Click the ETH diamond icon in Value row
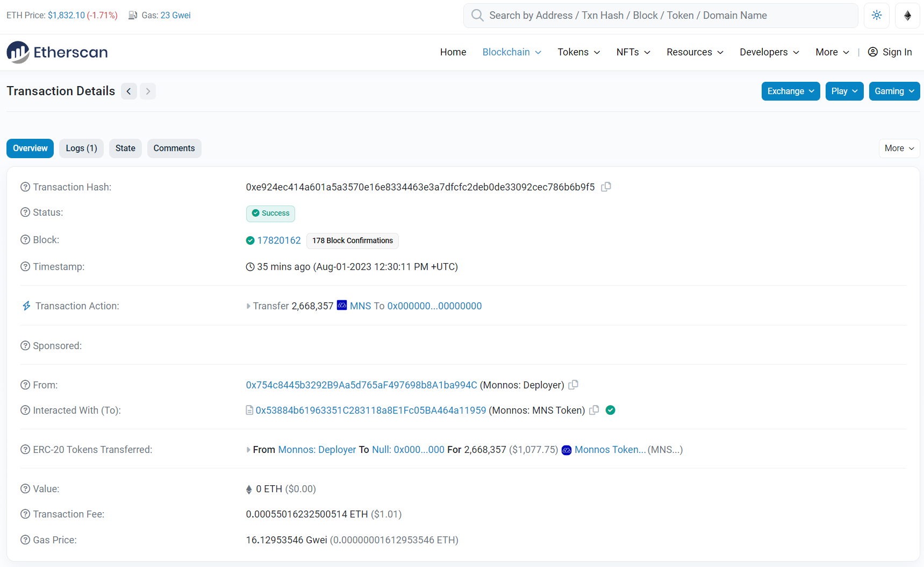 tap(249, 490)
